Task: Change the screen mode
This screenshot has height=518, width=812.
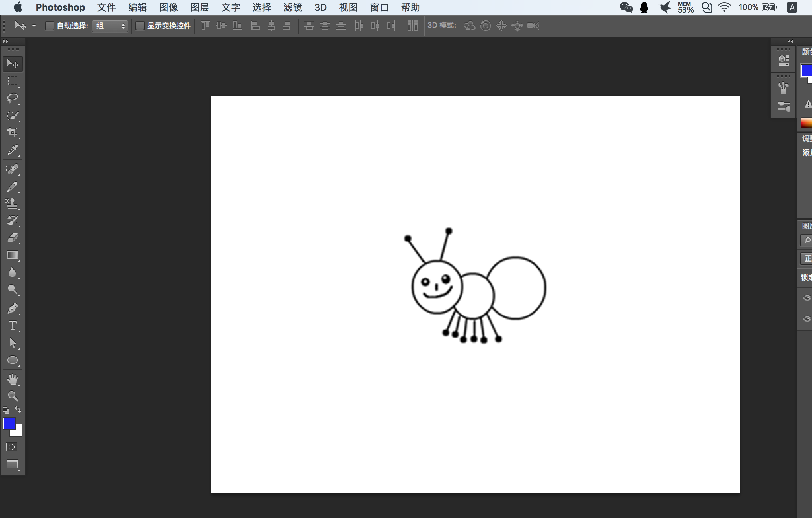Action: click(13, 465)
